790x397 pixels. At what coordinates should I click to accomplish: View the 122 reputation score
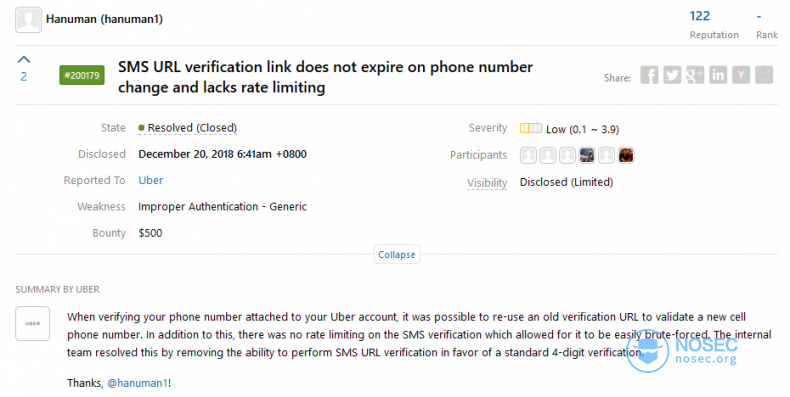pyautogui.click(x=699, y=16)
